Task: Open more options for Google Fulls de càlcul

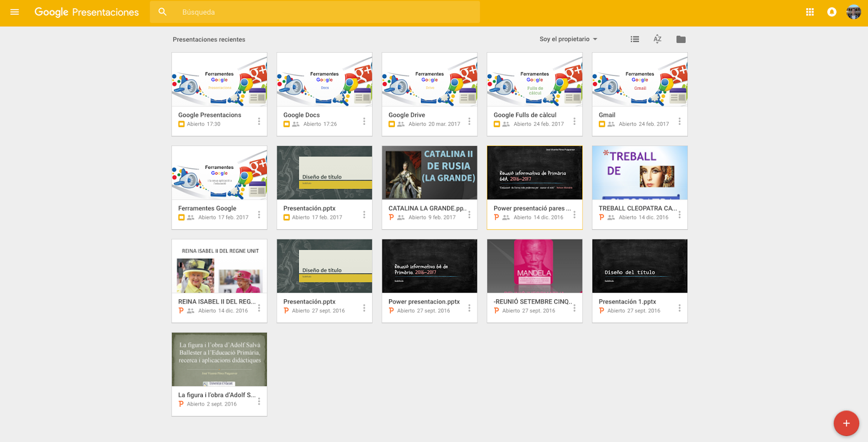Action: (x=575, y=122)
